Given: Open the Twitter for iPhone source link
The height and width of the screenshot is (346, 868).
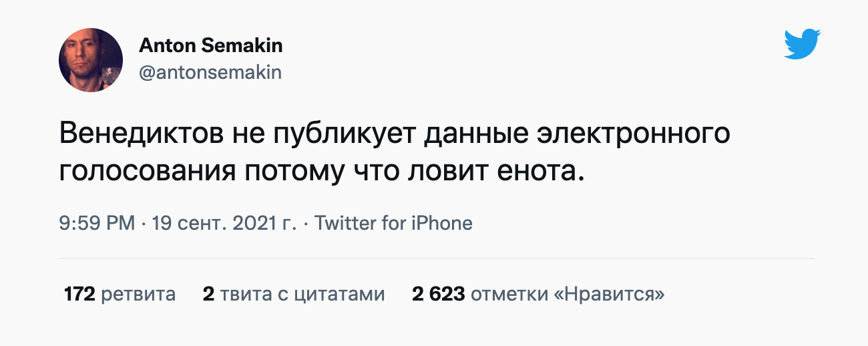Looking at the screenshot, I should (393, 222).
